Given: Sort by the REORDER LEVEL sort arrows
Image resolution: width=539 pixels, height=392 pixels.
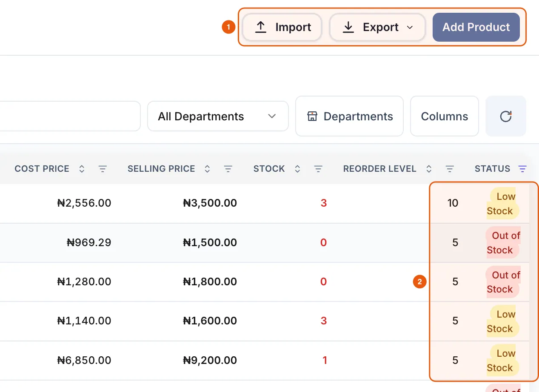Looking at the screenshot, I should tap(429, 169).
